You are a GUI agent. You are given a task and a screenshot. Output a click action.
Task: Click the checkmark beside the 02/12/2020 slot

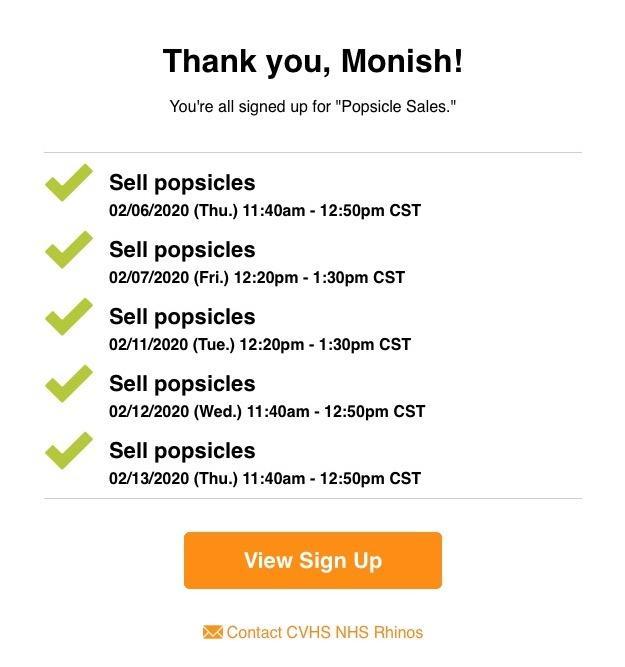pyautogui.click(x=68, y=385)
